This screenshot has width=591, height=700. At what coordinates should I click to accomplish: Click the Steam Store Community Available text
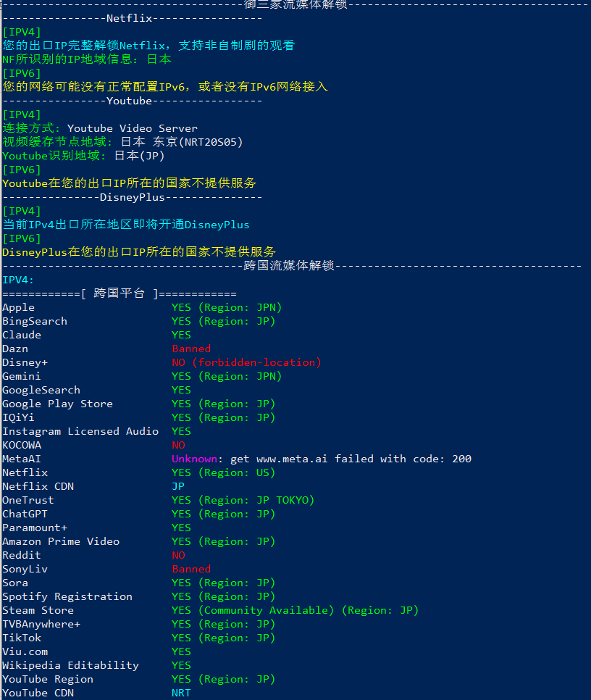pos(266,610)
